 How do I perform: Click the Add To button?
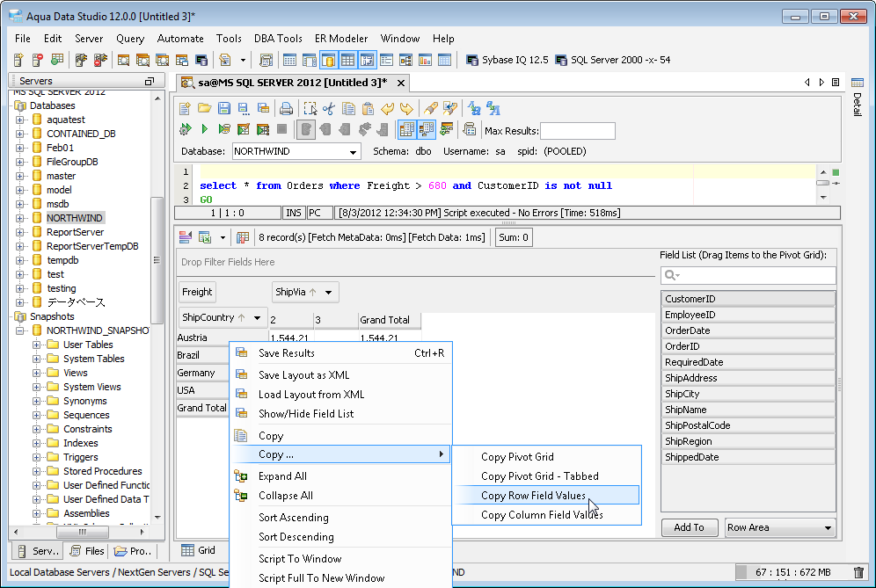coord(689,528)
